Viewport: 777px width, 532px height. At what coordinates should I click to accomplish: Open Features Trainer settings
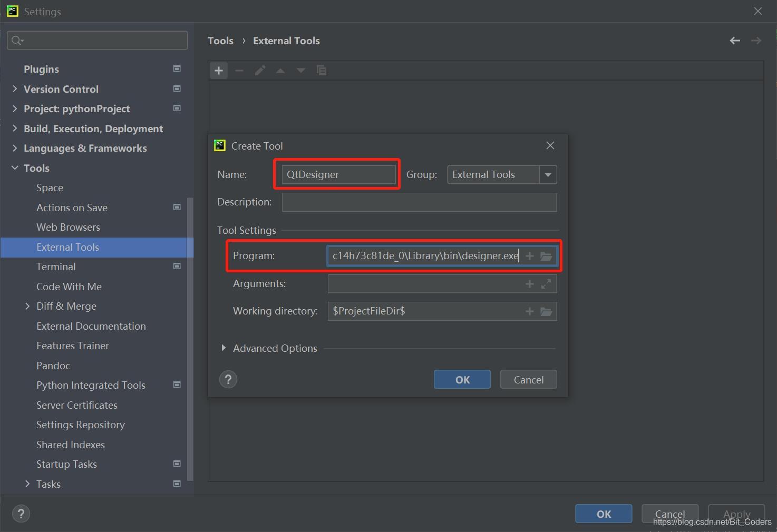tap(73, 346)
